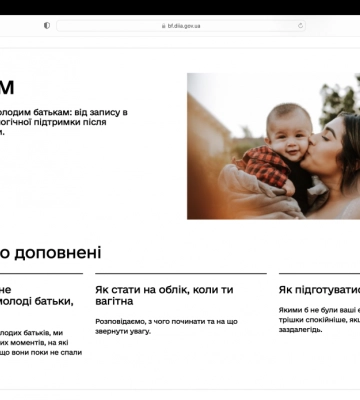The width and height of the screenshot is (360, 400).
Task: Click text 'що вони поки не спали'
Action: [41, 352]
